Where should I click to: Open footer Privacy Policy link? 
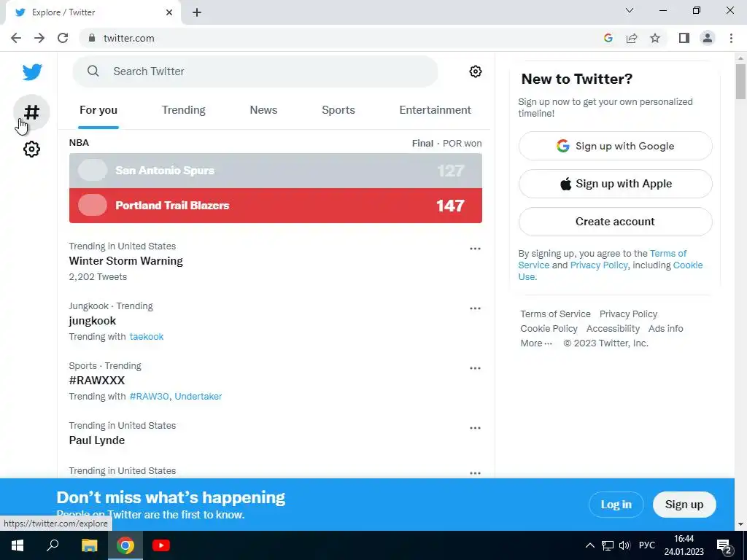[628, 314]
